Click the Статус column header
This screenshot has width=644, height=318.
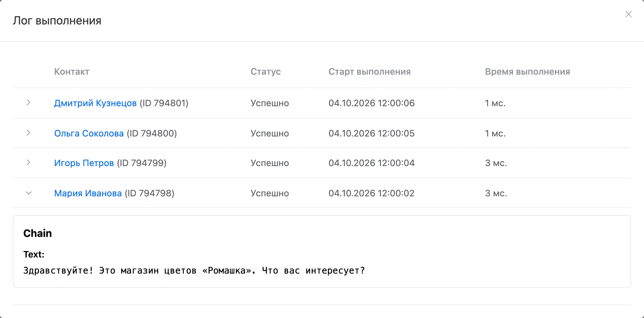266,71
